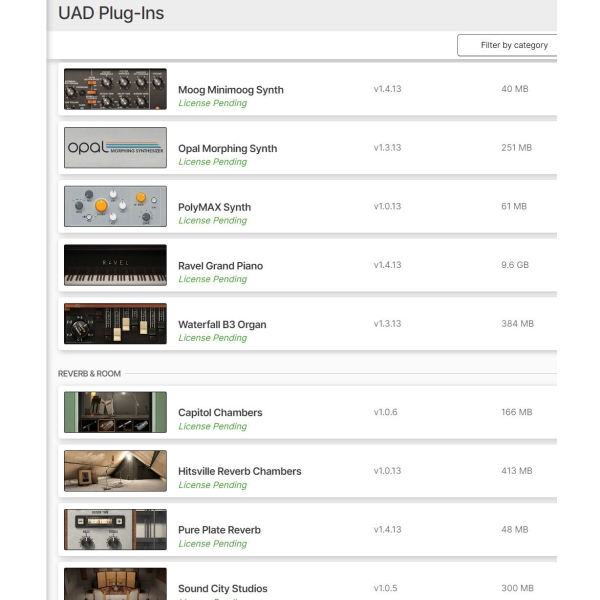Select the Waterfall B3 Organ thumbnail
The height and width of the screenshot is (600, 600).
tap(115, 324)
